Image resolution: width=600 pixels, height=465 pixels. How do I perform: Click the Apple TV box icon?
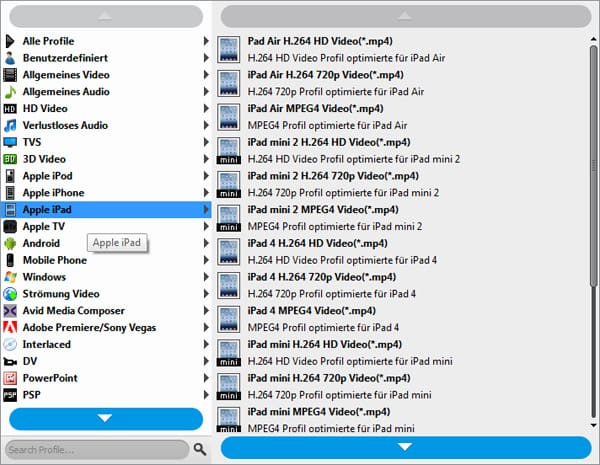10,227
